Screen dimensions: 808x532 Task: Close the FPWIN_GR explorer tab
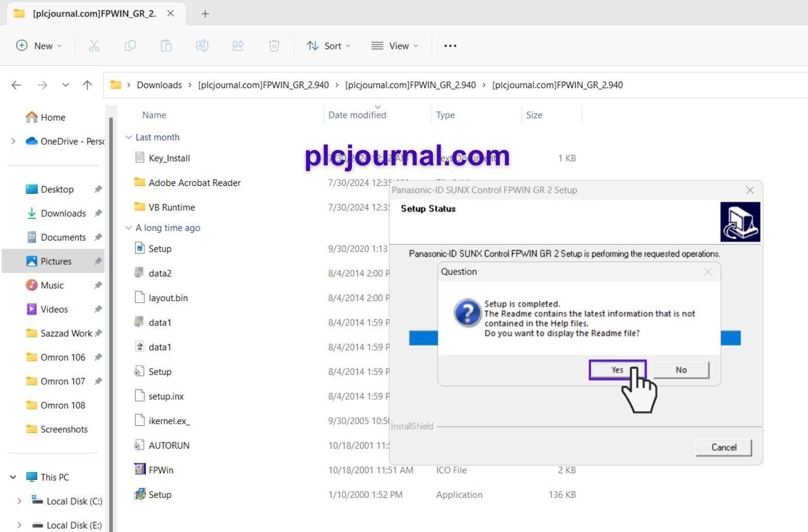(x=171, y=14)
